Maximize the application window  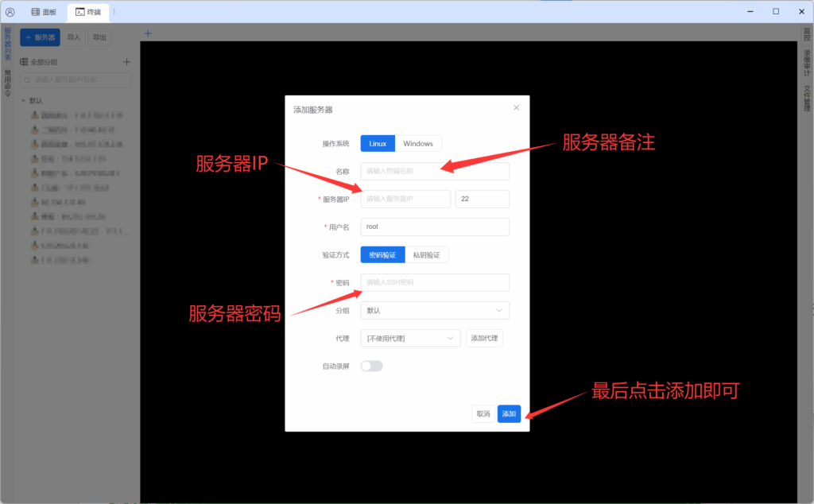tap(776, 11)
